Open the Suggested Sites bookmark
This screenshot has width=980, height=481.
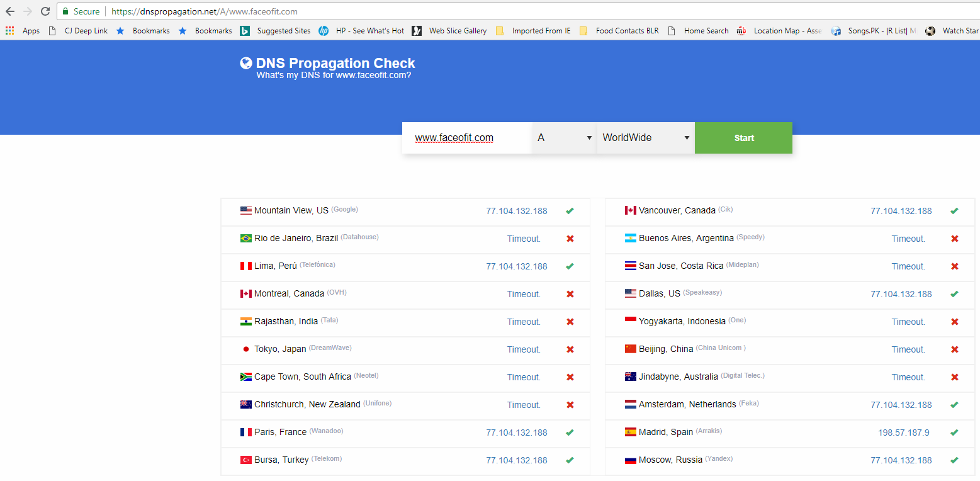pyautogui.click(x=276, y=30)
